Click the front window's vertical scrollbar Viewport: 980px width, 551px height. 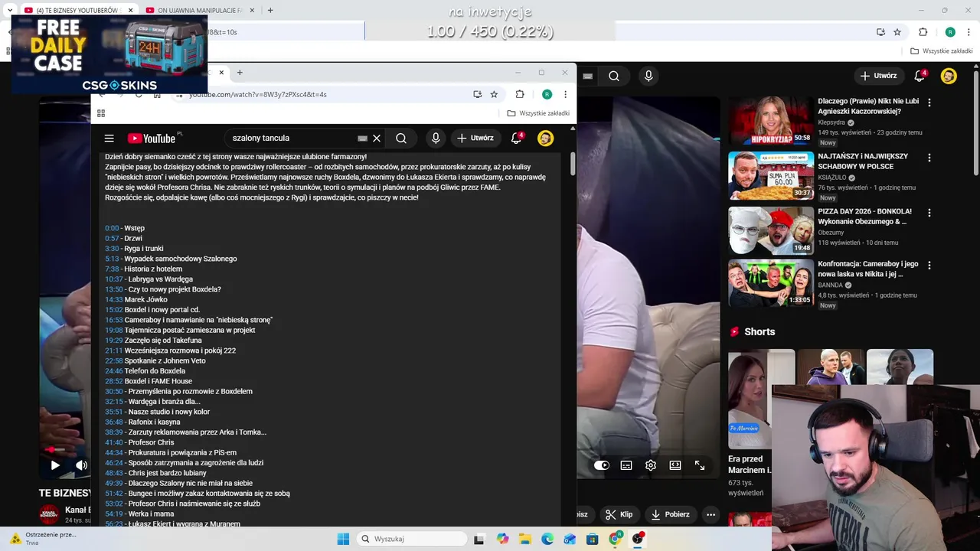pos(572,163)
